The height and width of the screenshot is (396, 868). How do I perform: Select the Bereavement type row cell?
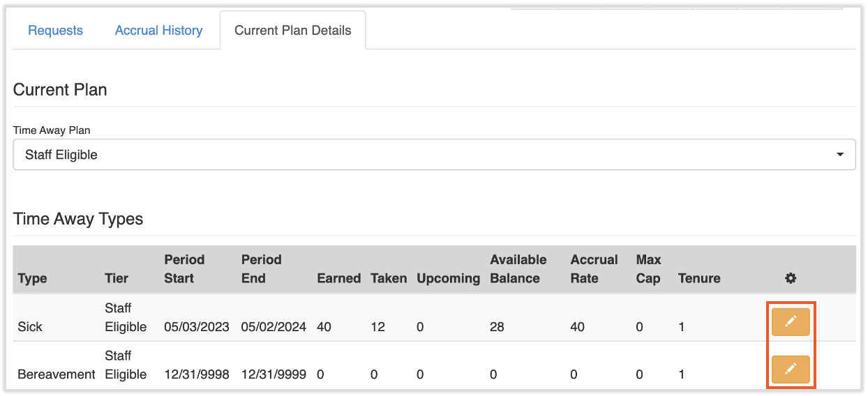(56, 374)
